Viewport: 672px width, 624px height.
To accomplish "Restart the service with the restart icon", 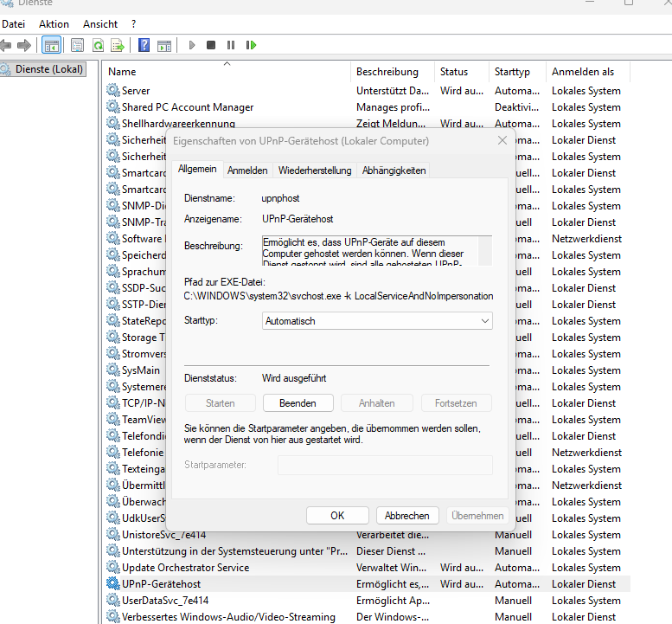I will [x=251, y=45].
